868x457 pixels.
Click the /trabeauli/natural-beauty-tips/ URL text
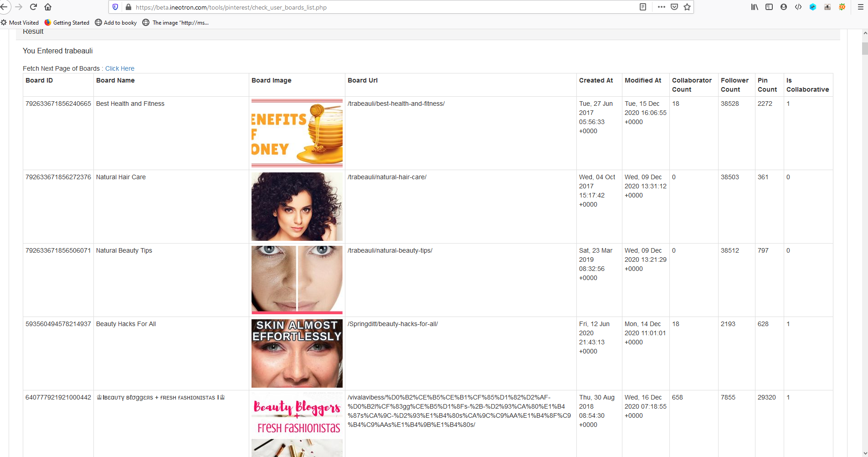pyautogui.click(x=390, y=250)
